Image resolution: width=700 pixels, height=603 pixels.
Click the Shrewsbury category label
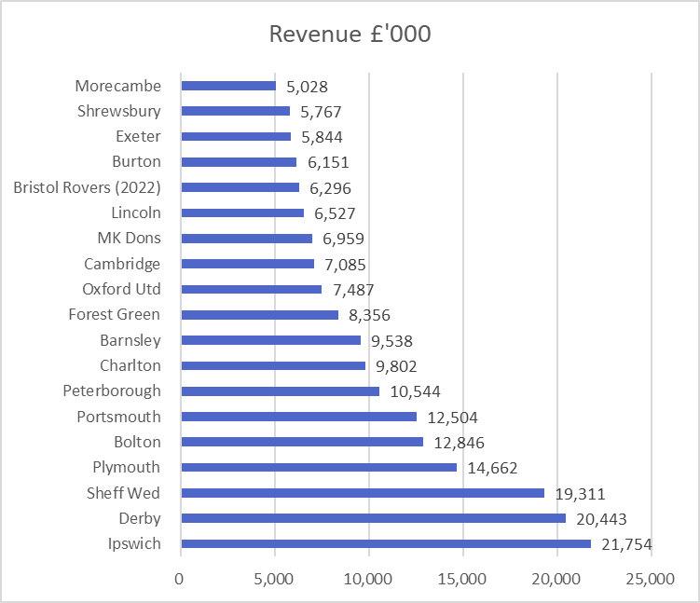(119, 111)
